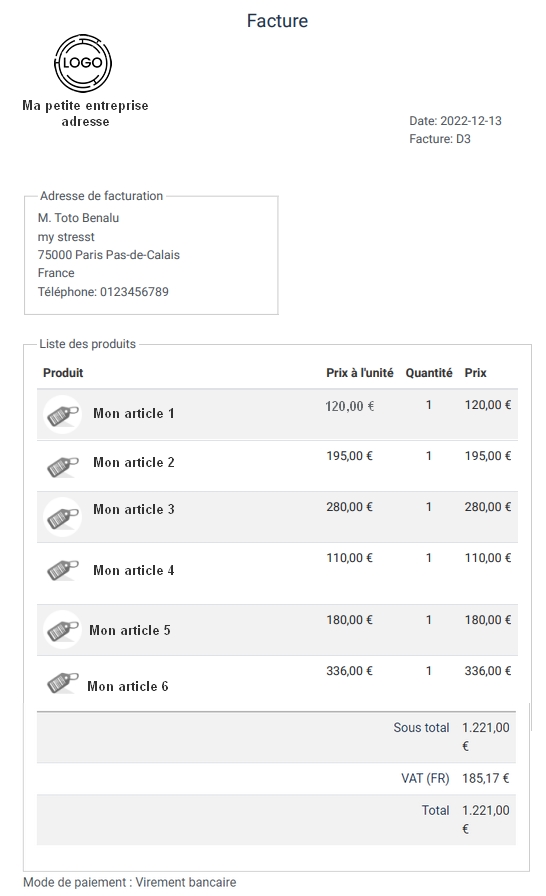Click the tag icon for Mon article 3
This screenshot has height=896, width=546.
pyautogui.click(x=63, y=517)
